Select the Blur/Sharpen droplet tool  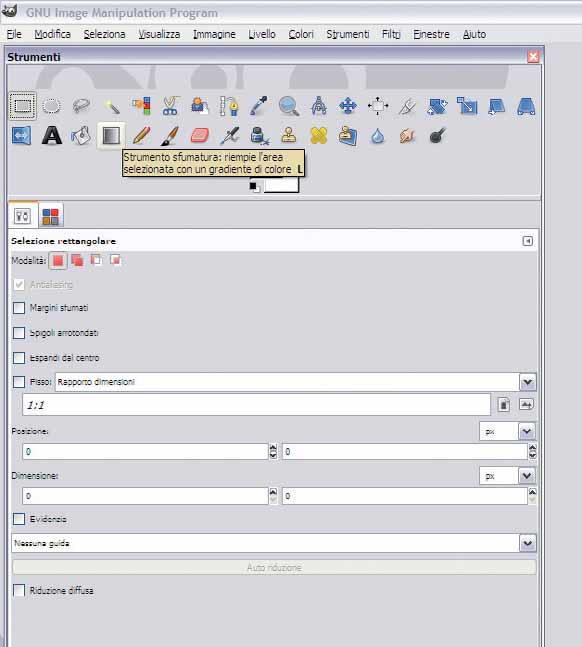378,135
